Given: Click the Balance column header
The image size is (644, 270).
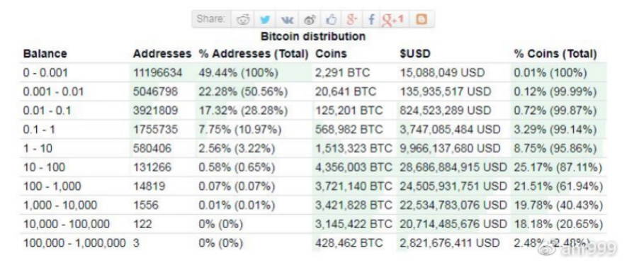Looking at the screenshot, I should (x=45, y=54).
